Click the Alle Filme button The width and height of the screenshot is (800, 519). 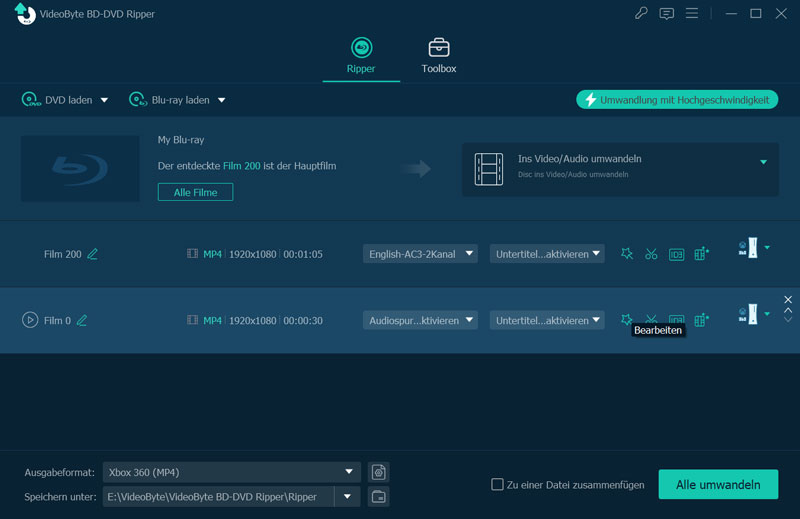(x=195, y=192)
